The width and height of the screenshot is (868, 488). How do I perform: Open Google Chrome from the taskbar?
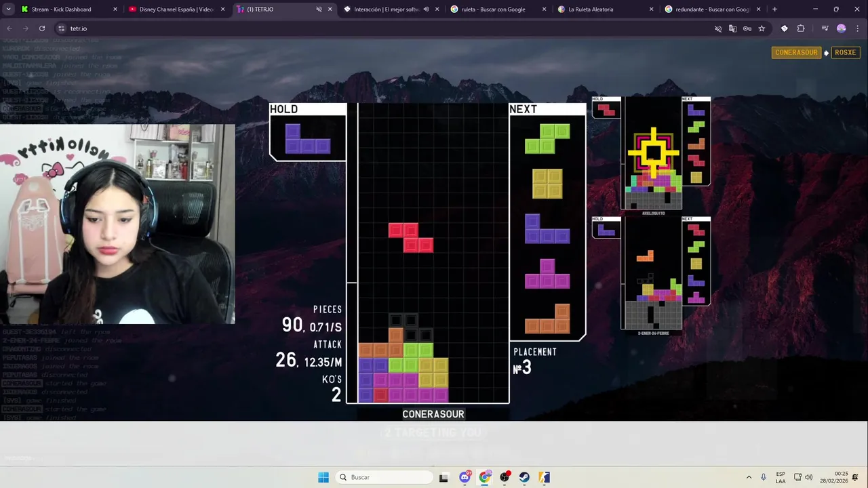(484, 477)
